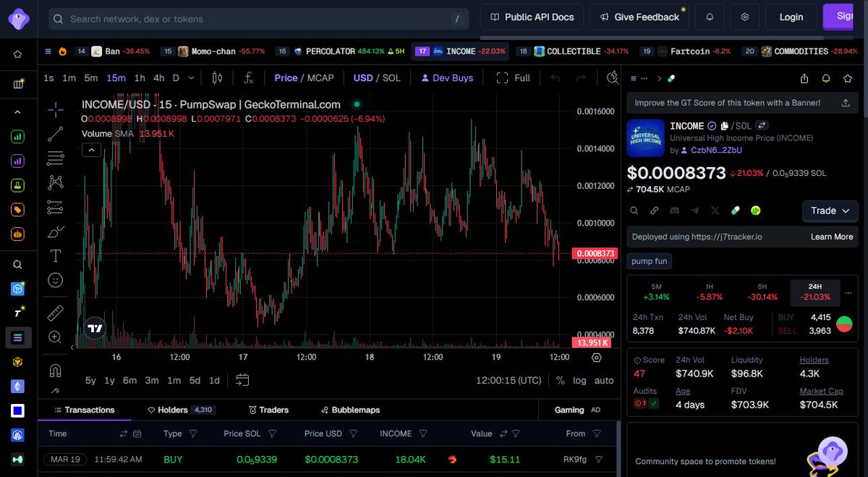Select the brush drawing tool

tap(55, 232)
